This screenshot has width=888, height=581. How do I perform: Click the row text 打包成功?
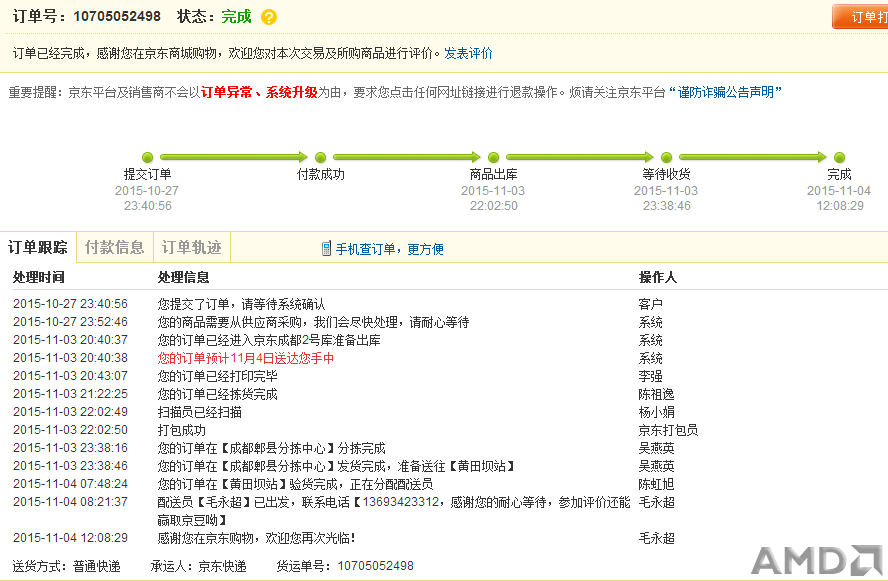(x=182, y=430)
